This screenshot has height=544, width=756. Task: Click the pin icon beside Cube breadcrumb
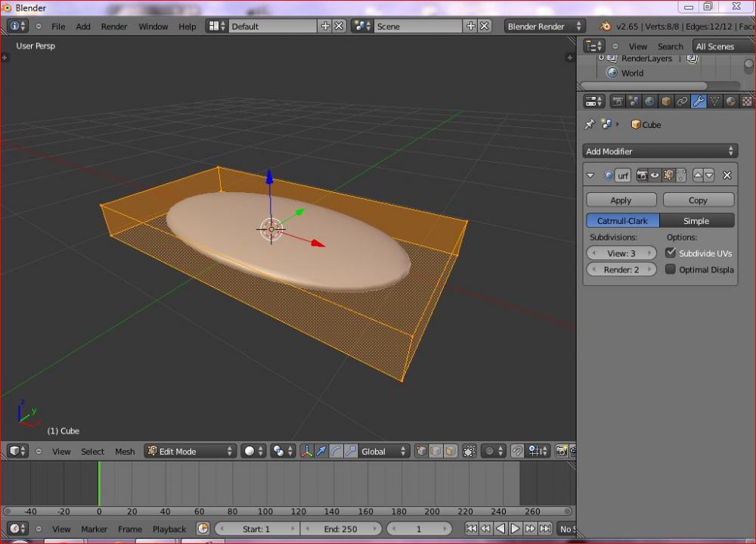pyautogui.click(x=590, y=125)
